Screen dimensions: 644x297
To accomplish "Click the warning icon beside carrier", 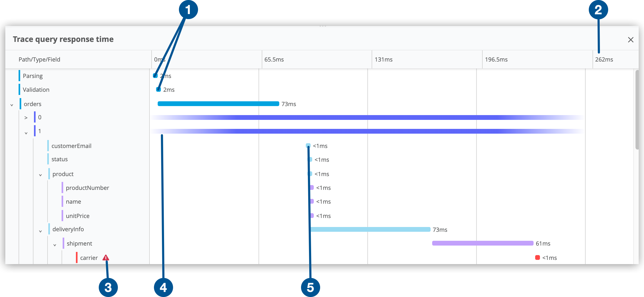I will (x=106, y=257).
